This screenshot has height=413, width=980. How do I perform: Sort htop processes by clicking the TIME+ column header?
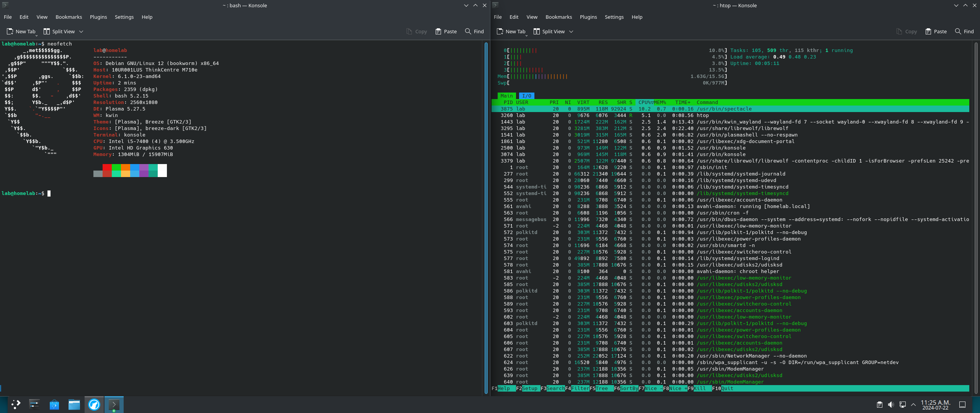pos(683,102)
